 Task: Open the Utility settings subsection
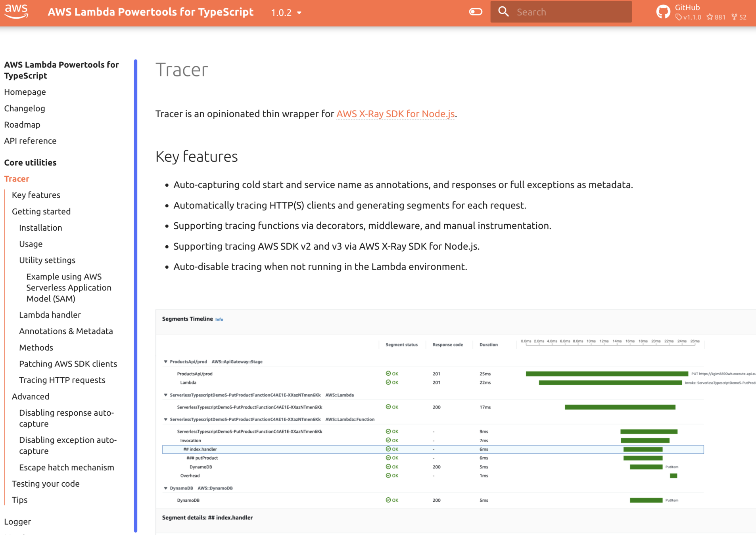point(47,260)
